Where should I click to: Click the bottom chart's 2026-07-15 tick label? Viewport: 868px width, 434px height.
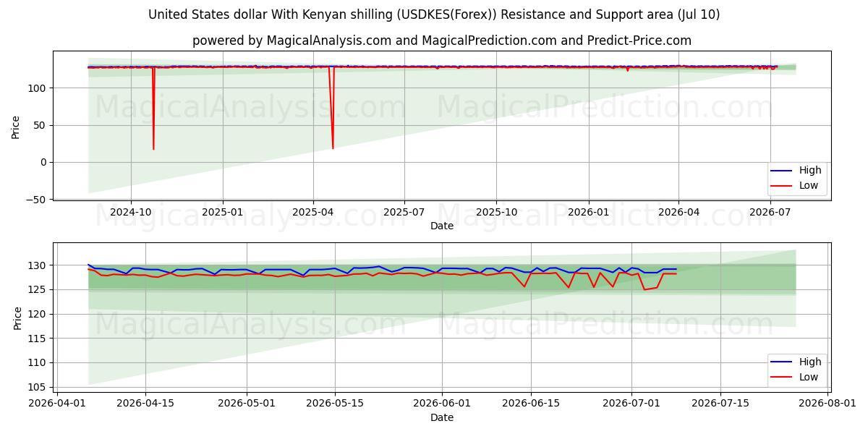(x=720, y=404)
